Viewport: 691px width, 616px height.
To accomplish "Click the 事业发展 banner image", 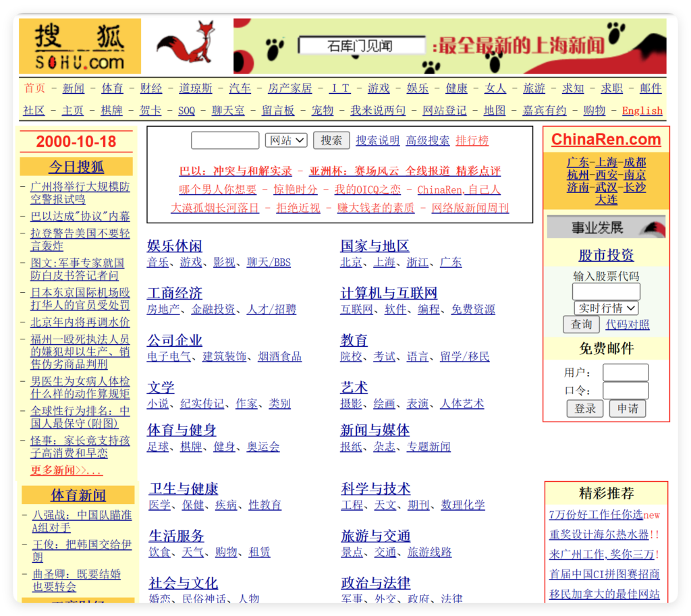I will tap(606, 227).
